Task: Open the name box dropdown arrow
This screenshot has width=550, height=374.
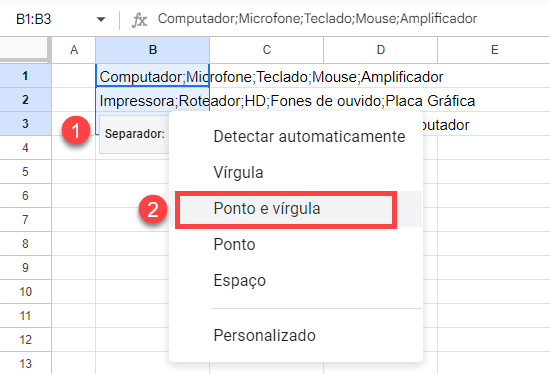Action: pyautogui.click(x=101, y=19)
